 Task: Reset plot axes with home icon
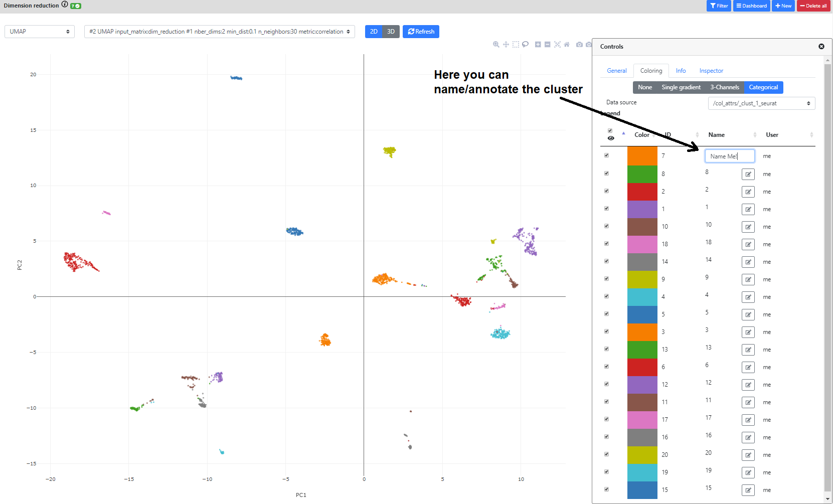click(567, 45)
